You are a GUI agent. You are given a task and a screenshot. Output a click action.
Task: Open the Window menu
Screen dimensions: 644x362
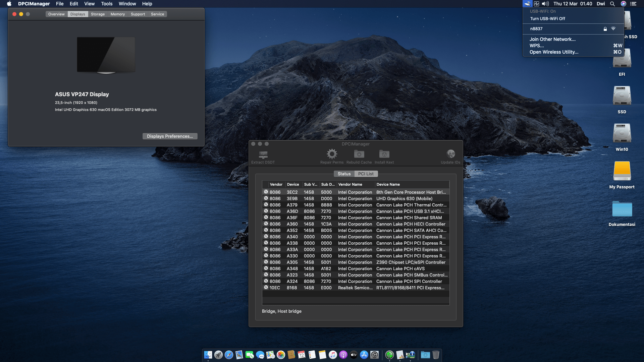point(127,4)
